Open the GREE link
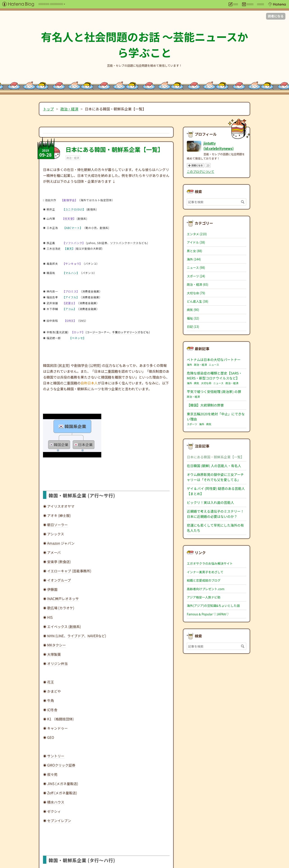 coord(70,320)
